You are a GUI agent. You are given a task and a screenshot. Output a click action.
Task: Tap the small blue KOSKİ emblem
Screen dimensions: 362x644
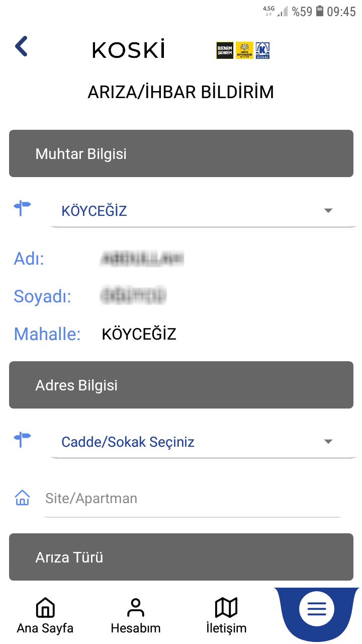coord(262,50)
